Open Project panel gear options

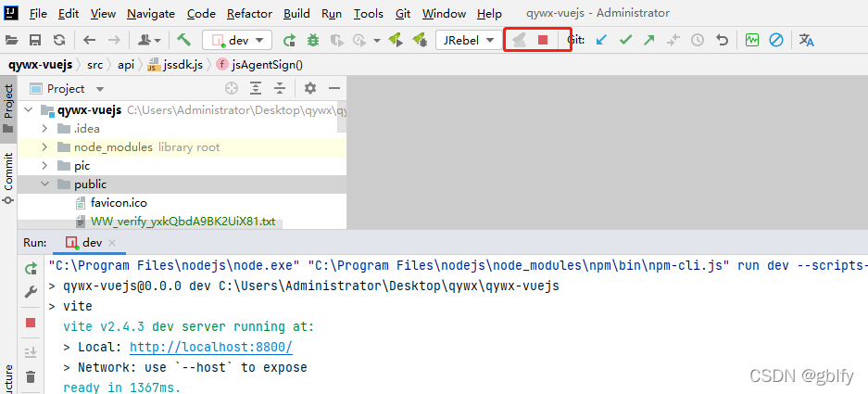coord(310,88)
